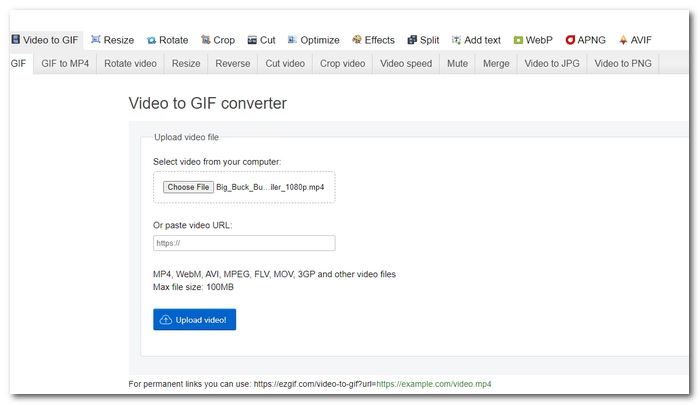Click the Split tool icon
Viewport: 700px width, 405px height.
pos(412,40)
